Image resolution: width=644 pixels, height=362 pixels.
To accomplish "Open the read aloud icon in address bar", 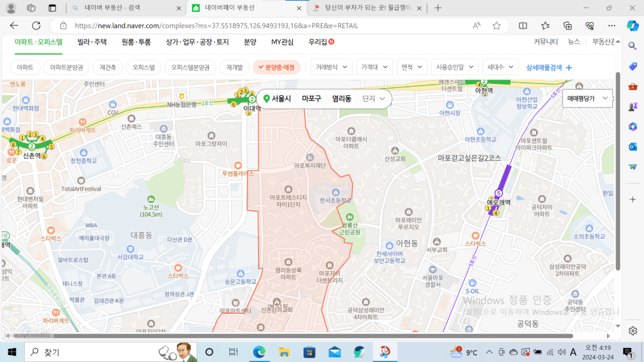I will pos(476,25).
